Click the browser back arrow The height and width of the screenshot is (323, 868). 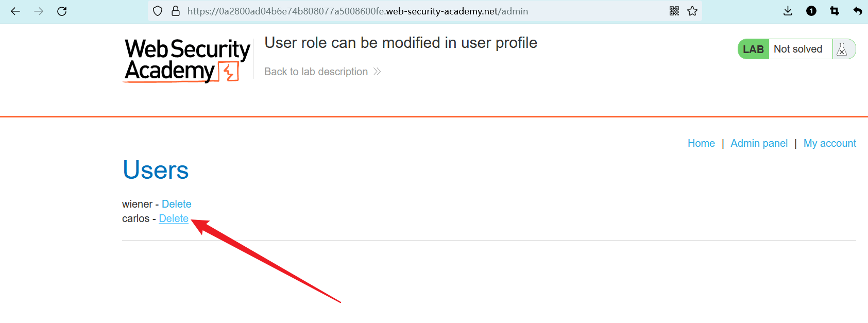click(15, 11)
